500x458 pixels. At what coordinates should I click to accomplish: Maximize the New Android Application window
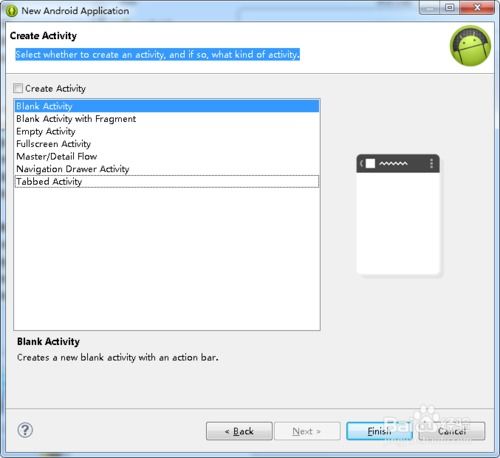click(x=450, y=7)
